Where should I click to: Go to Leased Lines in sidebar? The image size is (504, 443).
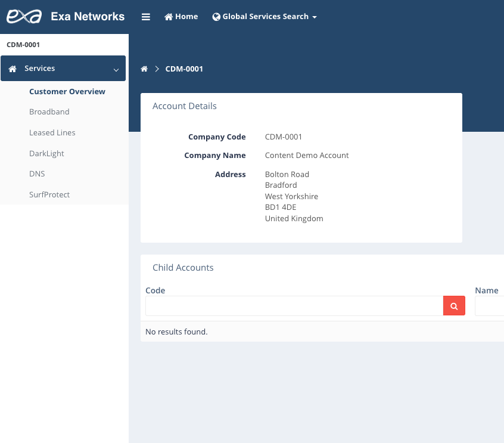click(52, 133)
